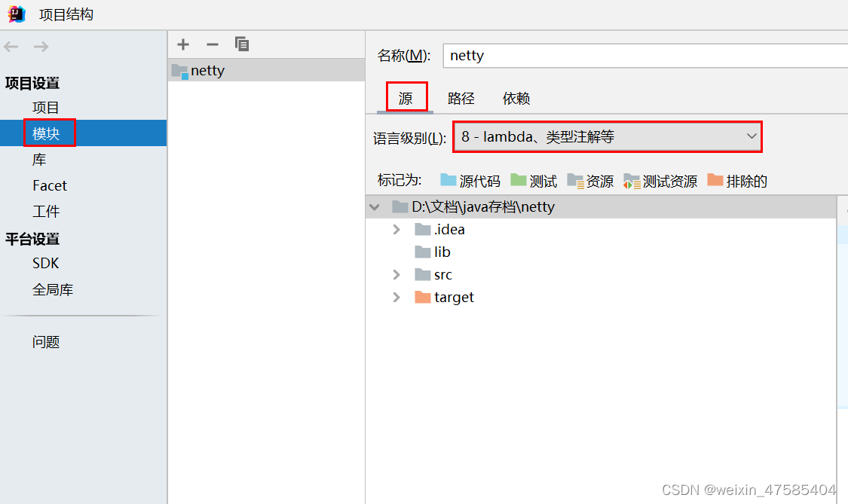
Task: Click the D:\文档\java存档\netty path text
Action: [x=483, y=206]
